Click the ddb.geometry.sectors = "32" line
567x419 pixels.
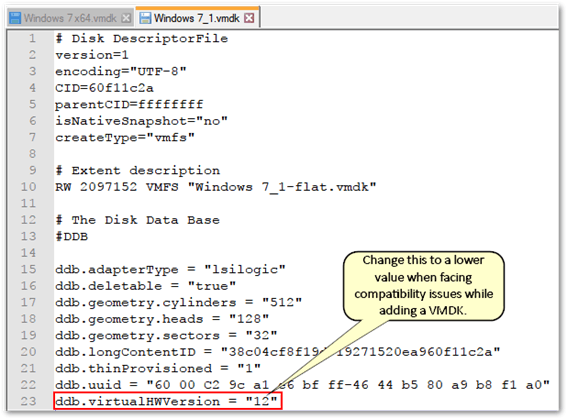pos(166,335)
